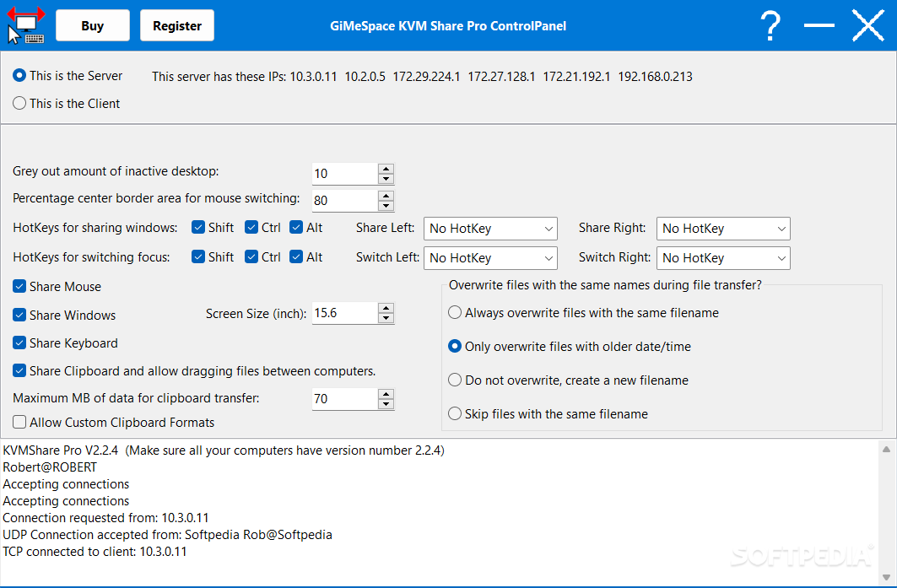Image resolution: width=897 pixels, height=588 pixels.
Task: Click the Buy button
Action: coord(93,26)
